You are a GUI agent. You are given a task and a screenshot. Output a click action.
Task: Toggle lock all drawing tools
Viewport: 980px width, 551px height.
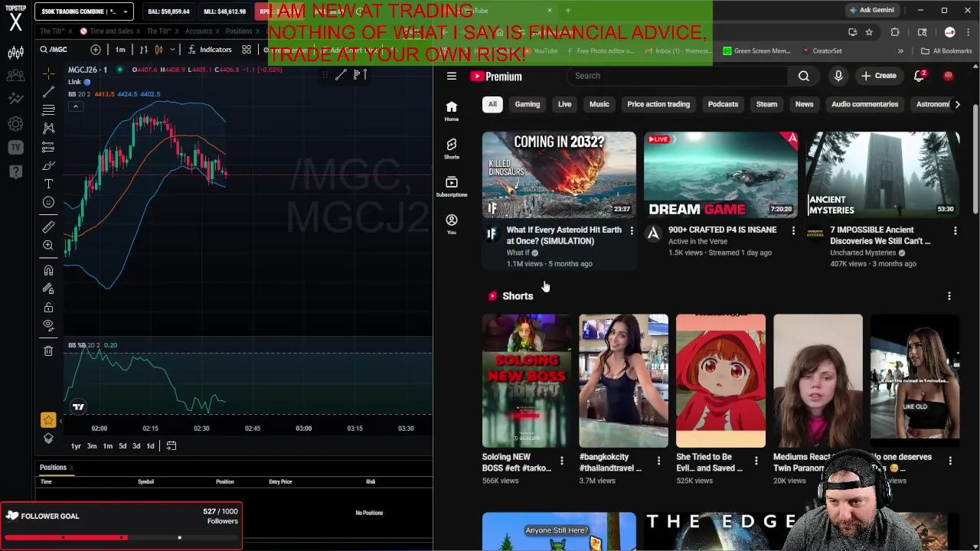tap(48, 307)
